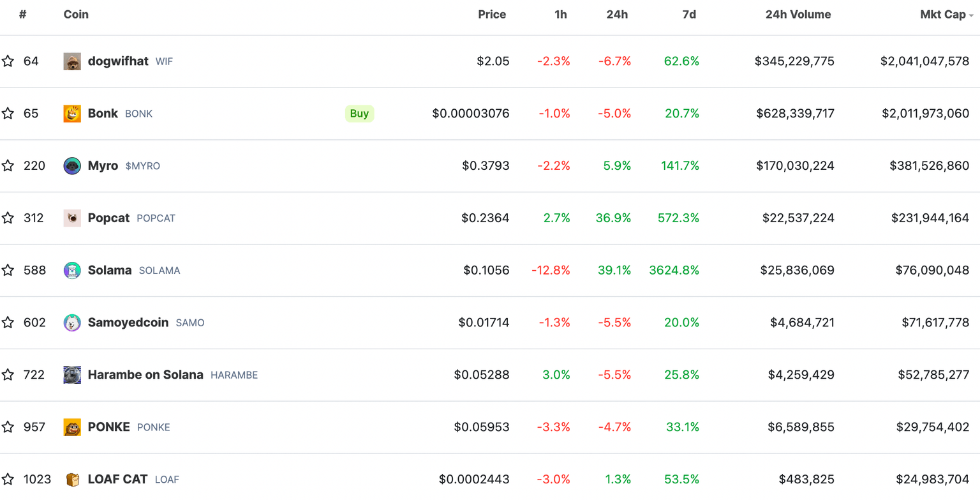The image size is (980, 500).
Task: Select dogwifhat market cap $2,041,047,578
Action: point(925,61)
